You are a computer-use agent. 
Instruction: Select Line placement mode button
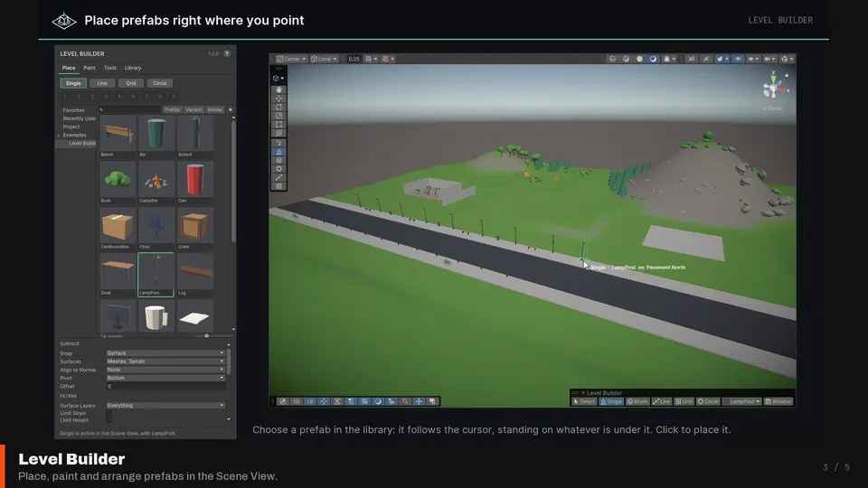102,83
